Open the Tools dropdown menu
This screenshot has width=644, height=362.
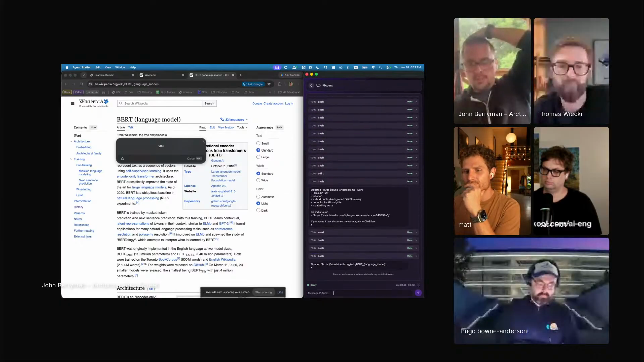click(x=242, y=127)
